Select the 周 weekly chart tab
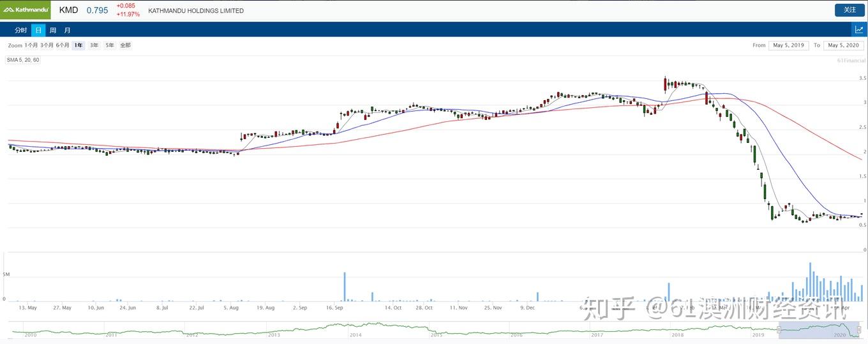 (x=53, y=30)
